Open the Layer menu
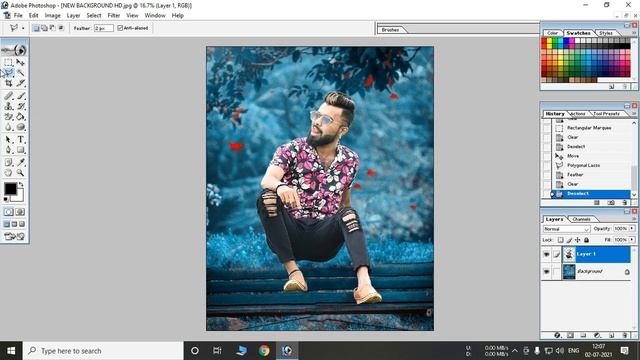640x360 pixels. (73, 16)
